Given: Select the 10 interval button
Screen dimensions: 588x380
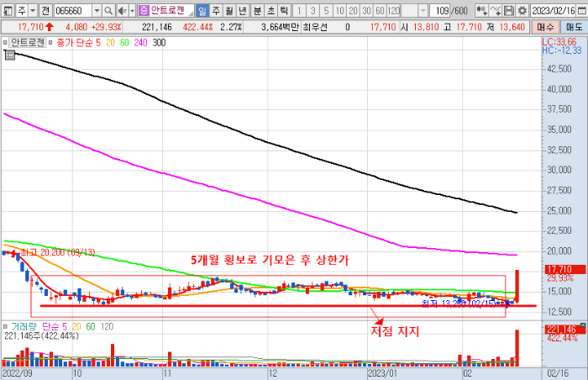Looking at the screenshot, I should click(339, 11).
